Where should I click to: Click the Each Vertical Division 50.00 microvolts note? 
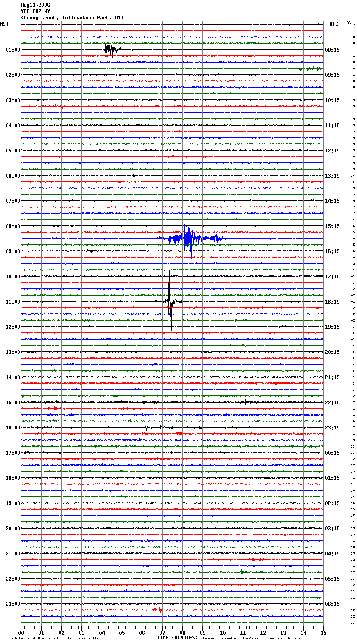[53, 639]
